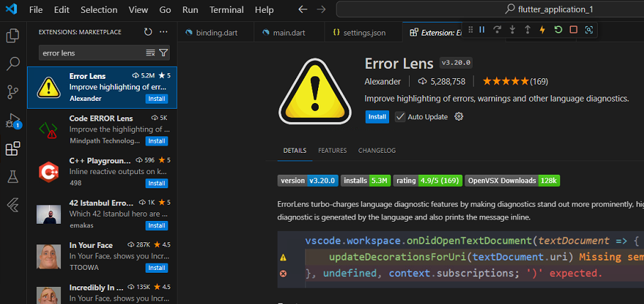Select Incredibly In Your Face item

pos(102,291)
